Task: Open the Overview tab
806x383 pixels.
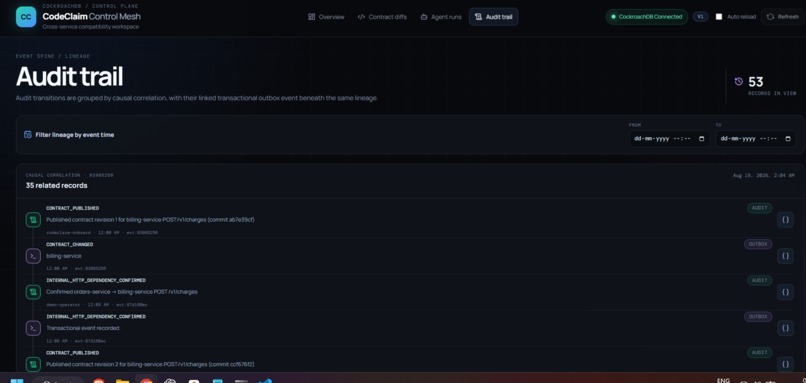Action: (x=326, y=17)
